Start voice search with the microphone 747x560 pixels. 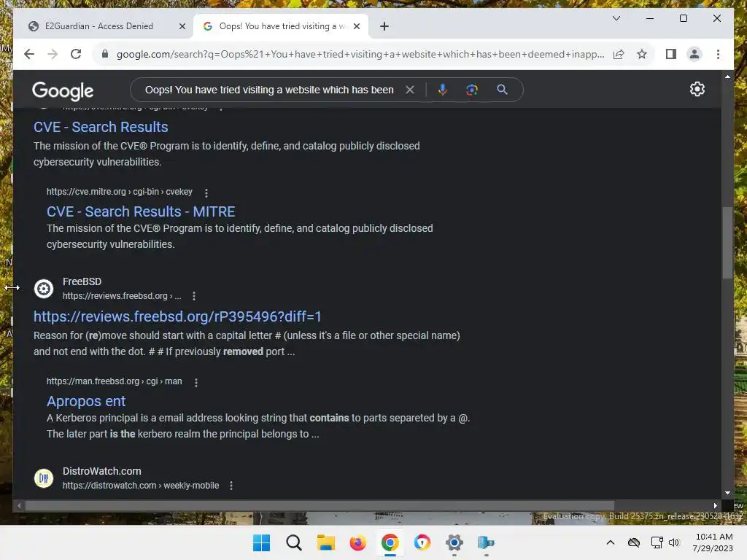[x=443, y=90]
